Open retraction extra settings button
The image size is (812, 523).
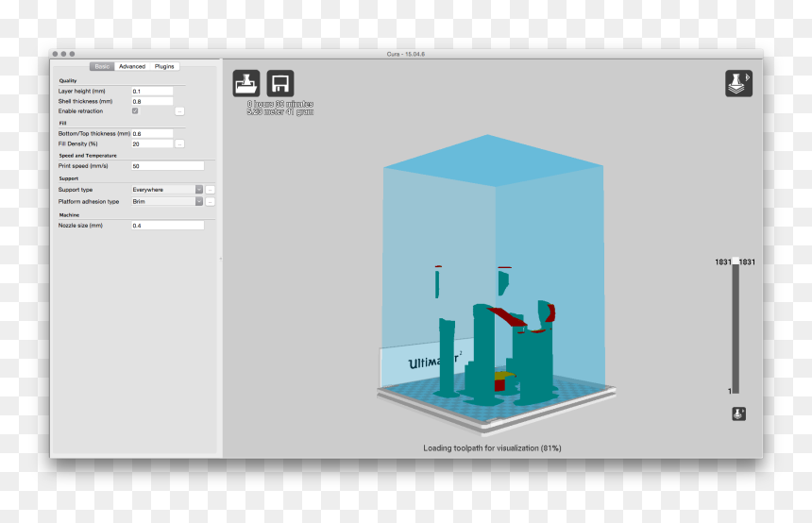(179, 111)
